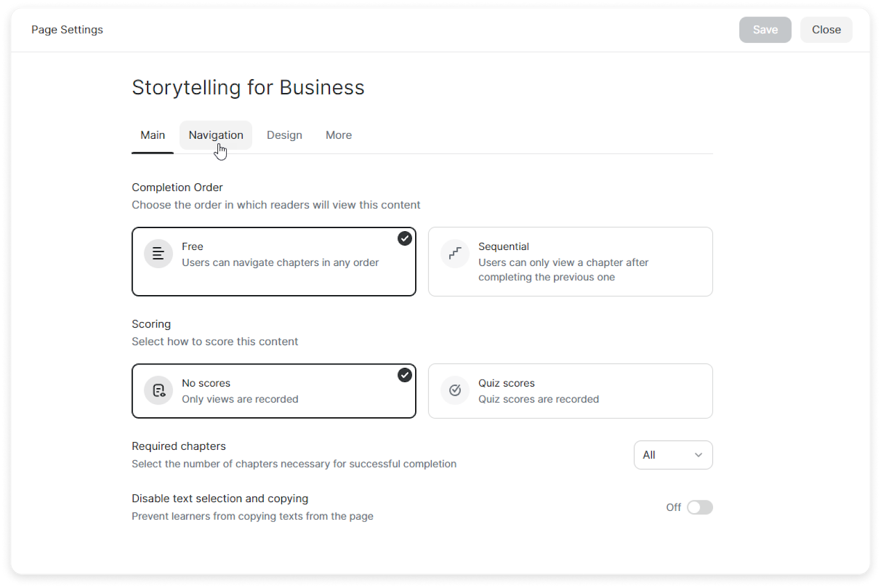
Task: Click the checkmark badge on No scores card
Action: coord(405,375)
